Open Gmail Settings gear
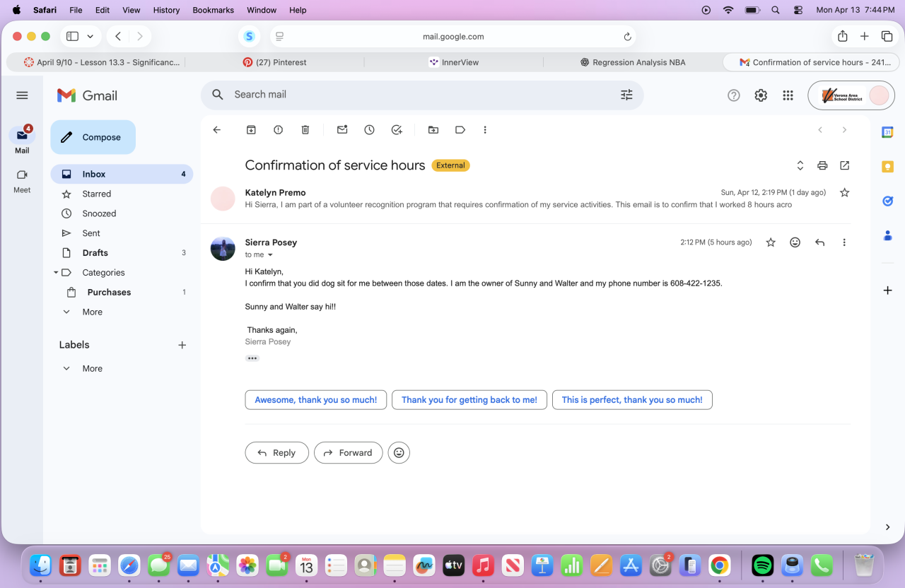The height and width of the screenshot is (588, 905). pyautogui.click(x=761, y=95)
